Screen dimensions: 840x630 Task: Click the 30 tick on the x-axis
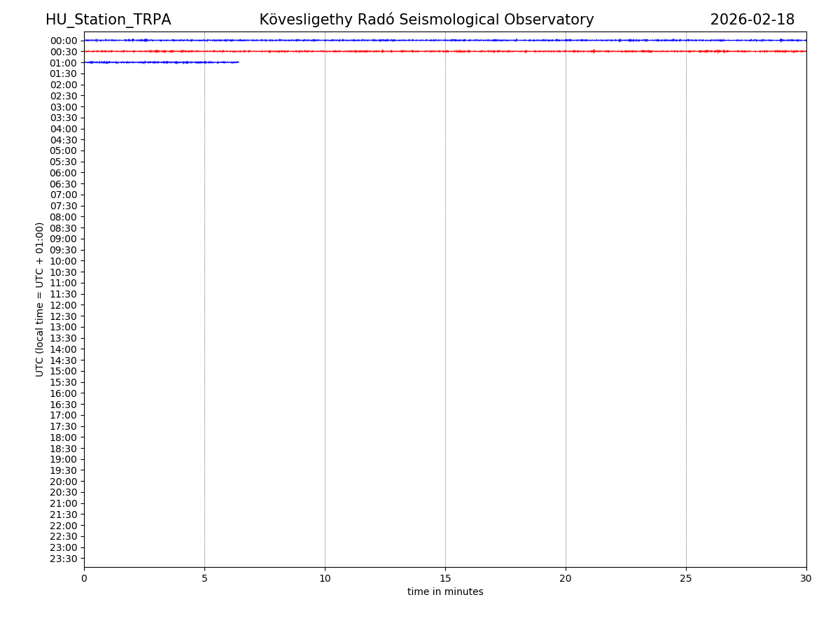(x=806, y=579)
